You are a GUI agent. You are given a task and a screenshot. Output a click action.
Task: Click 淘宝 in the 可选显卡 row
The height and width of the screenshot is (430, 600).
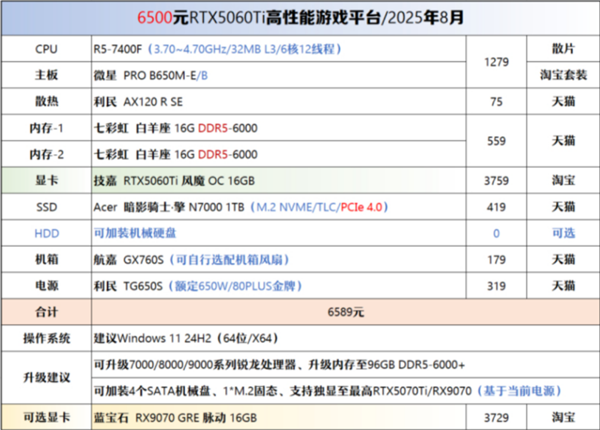click(563, 417)
